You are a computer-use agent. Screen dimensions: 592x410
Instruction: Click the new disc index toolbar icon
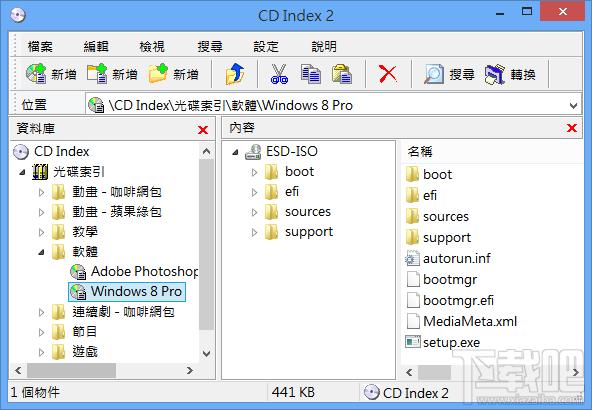coord(36,73)
